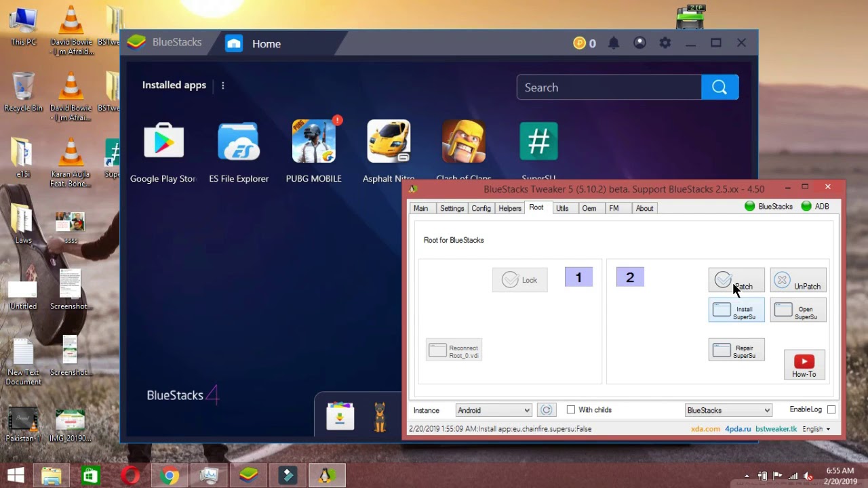868x488 pixels.
Task: Click Install SuperSu button
Action: 736,310
